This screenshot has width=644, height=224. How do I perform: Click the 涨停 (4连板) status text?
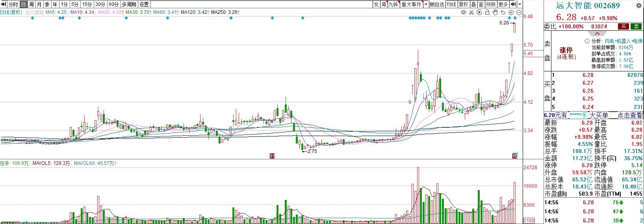[566, 54]
